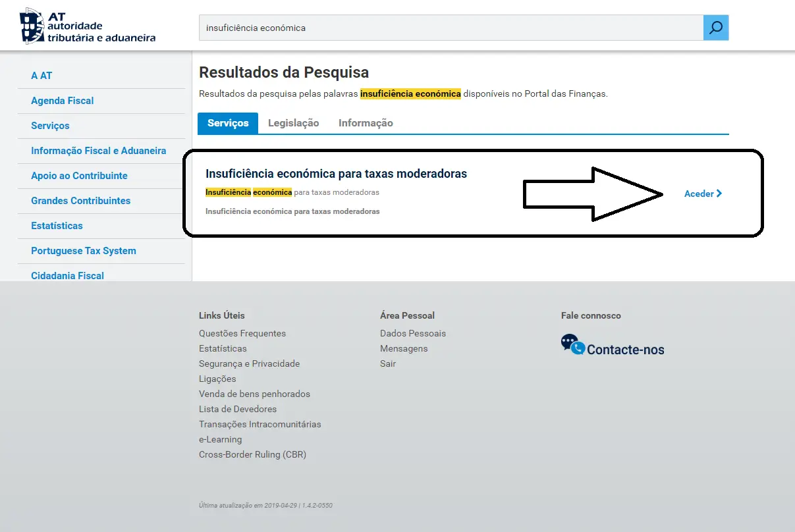Open the Serviços results tab
Screen dimensions: 795x532
(x=227, y=123)
